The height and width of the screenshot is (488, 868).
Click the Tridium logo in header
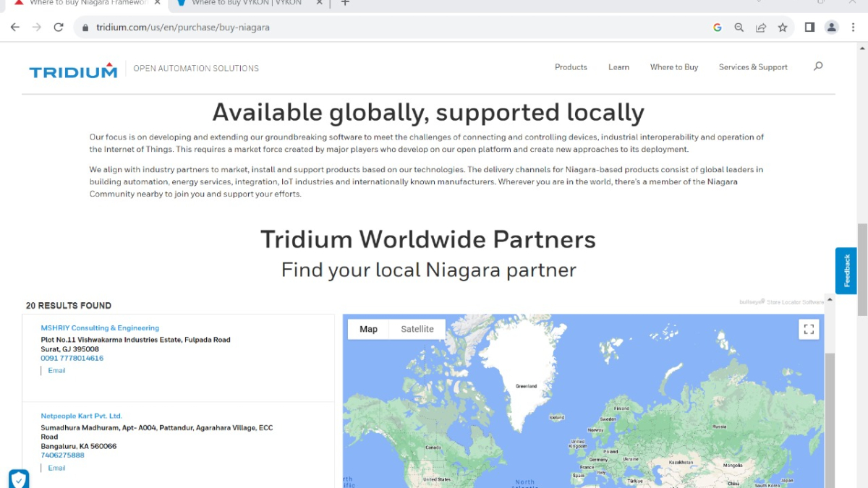(x=73, y=69)
